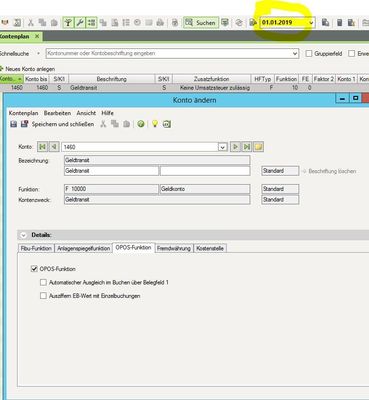Open the Ansicht menu
Viewport: 369px width, 400px height.
[86, 113]
